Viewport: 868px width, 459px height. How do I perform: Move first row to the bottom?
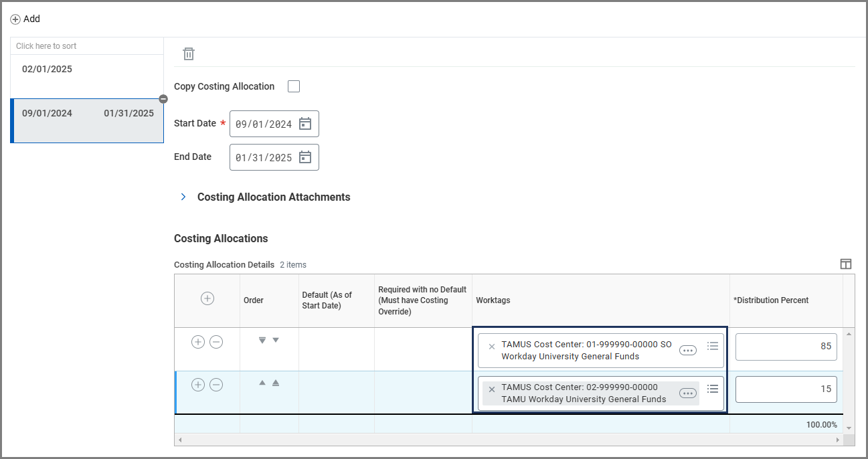[262, 341]
